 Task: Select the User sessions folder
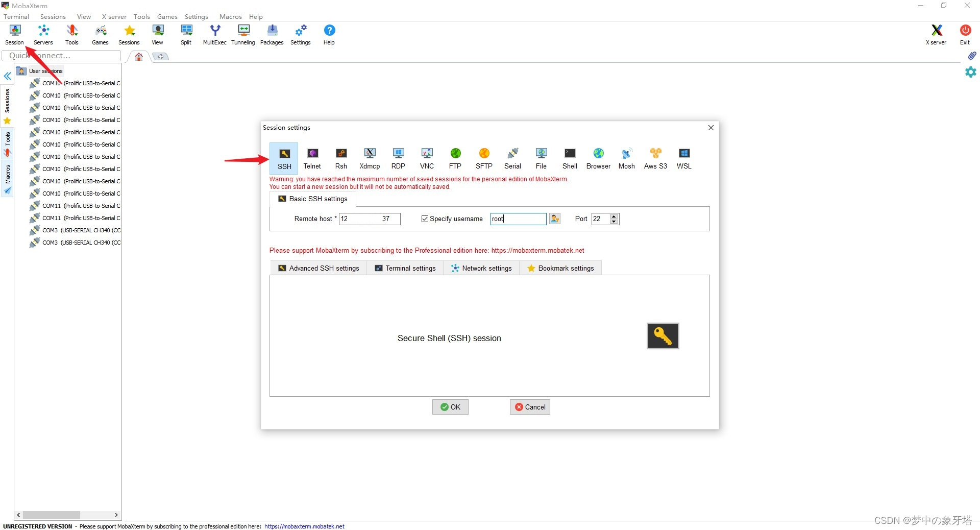point(40,71)
